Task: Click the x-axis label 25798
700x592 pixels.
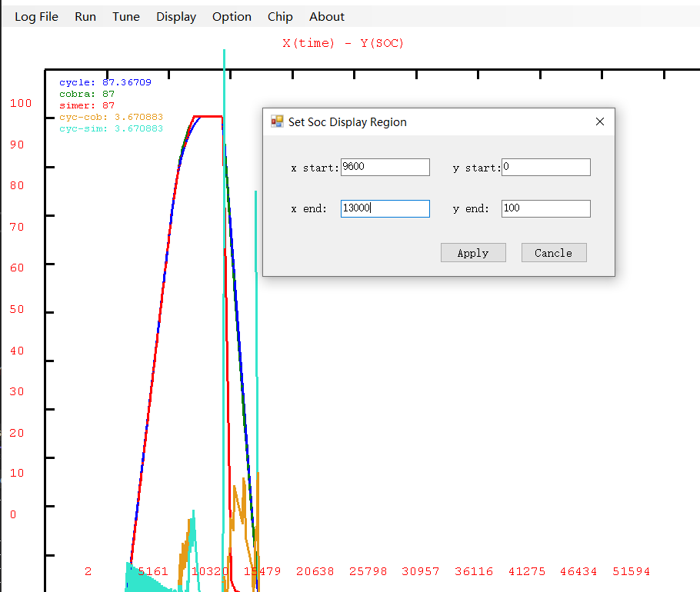Action: (368, 571)
